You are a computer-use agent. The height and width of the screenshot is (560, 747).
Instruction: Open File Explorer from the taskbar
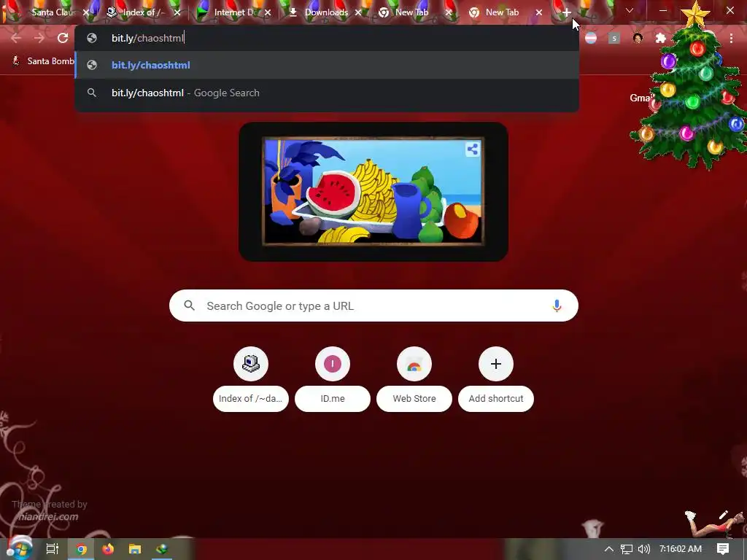(135, 549)
